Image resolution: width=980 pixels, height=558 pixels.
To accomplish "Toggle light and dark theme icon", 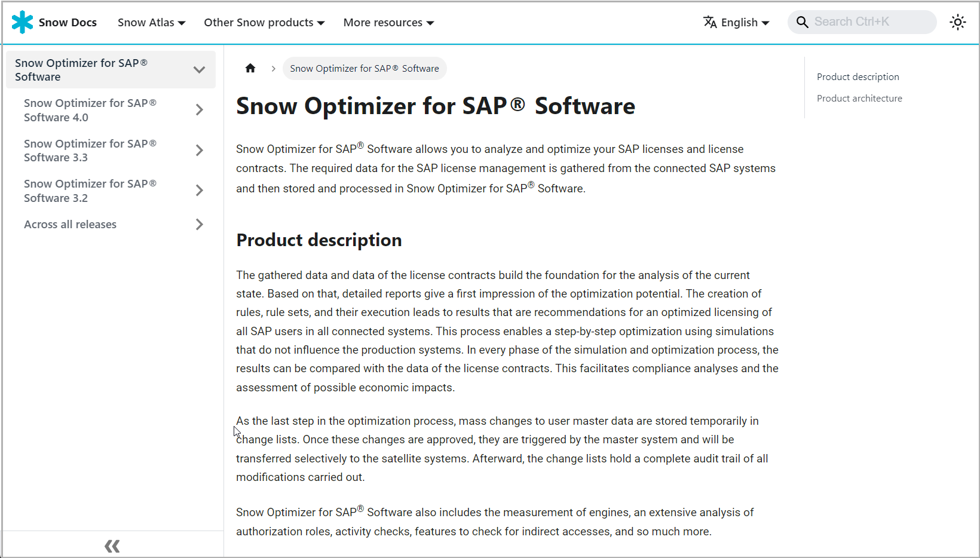I will tap(958, 22).
